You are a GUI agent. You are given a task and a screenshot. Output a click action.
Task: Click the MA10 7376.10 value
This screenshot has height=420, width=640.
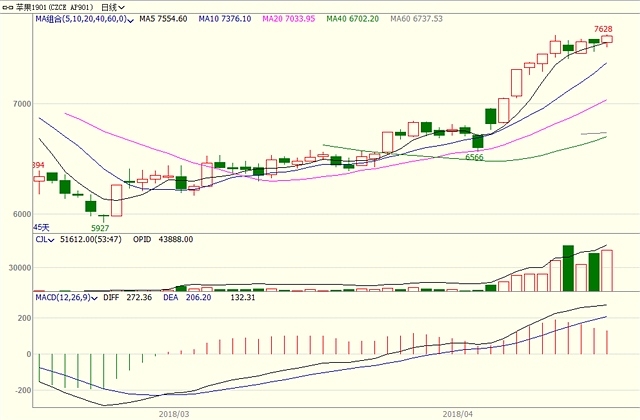225,19
